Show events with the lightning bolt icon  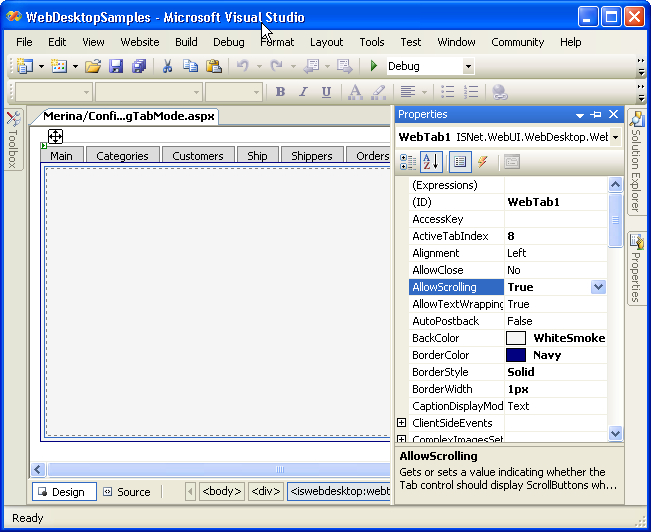[482, 162]
